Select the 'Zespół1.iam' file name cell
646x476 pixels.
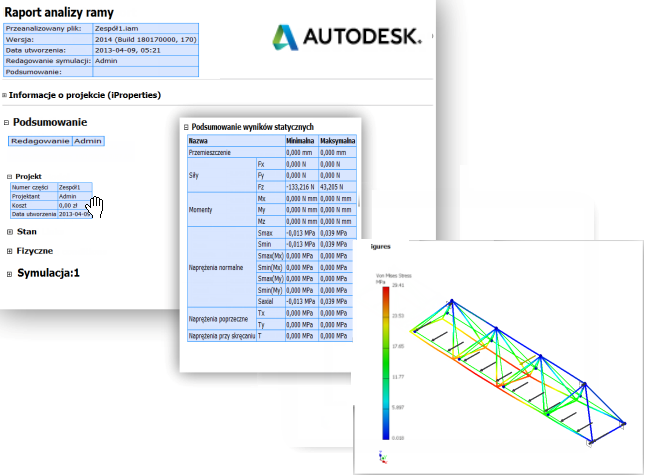click(x=146, y=28)
